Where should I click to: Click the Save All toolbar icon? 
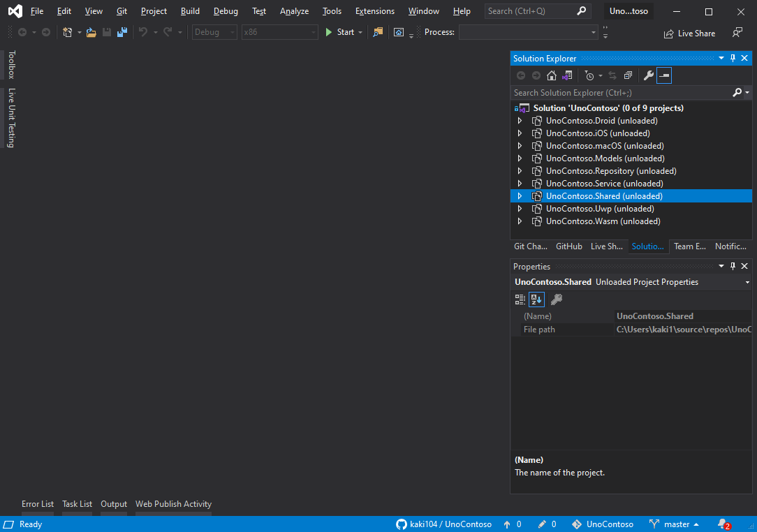point(122,32)
